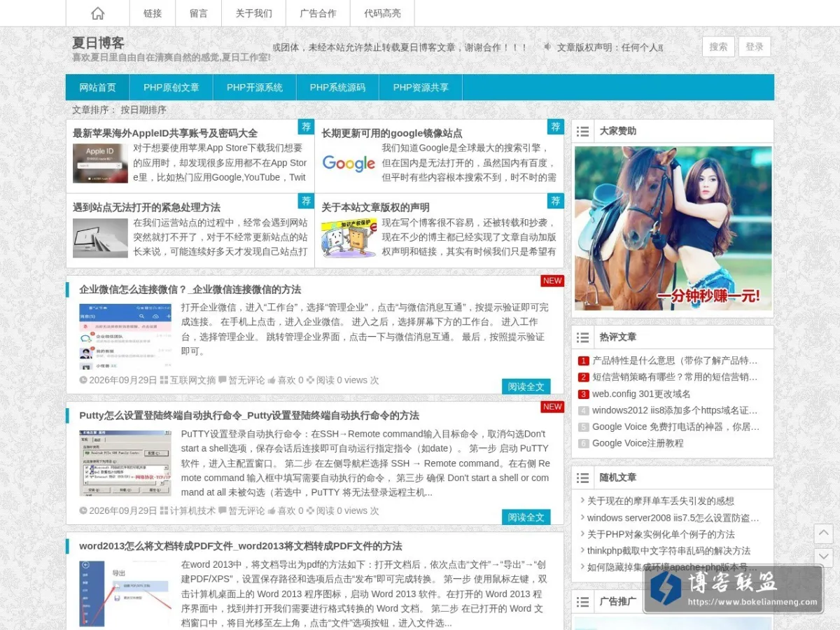Click 荐 badge on google镜像站点 article

click(556, 127)
